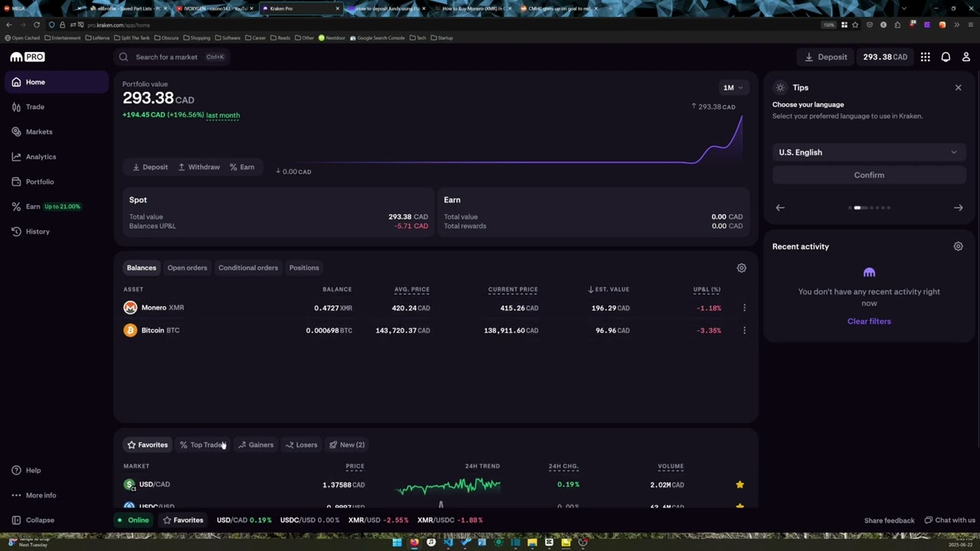980x551 pixels.
Task: Open the notifications bell
Action: point(946,57)
